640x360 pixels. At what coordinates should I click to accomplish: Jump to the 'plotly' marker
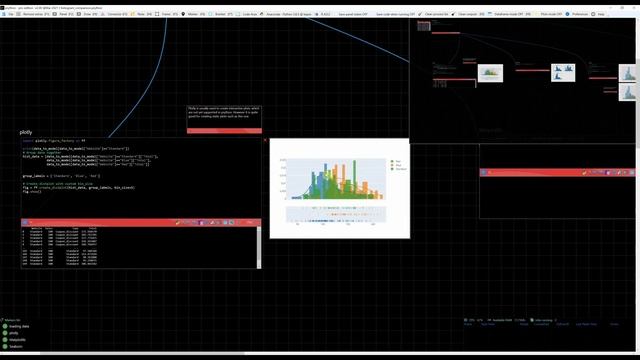10,333
